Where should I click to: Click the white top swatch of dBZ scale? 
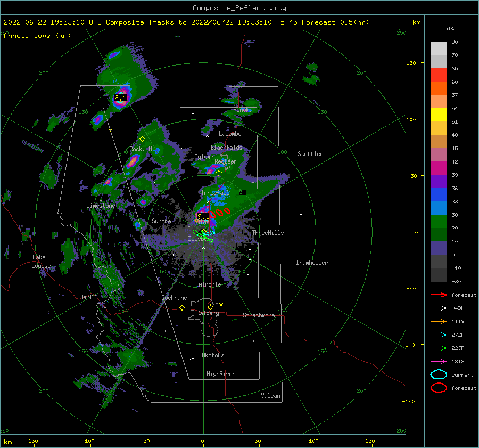439,48
